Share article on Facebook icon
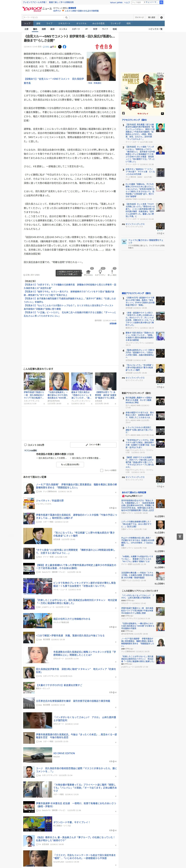Image resolution: width=186 pixels, height=868 pixels. pos(64,47)
